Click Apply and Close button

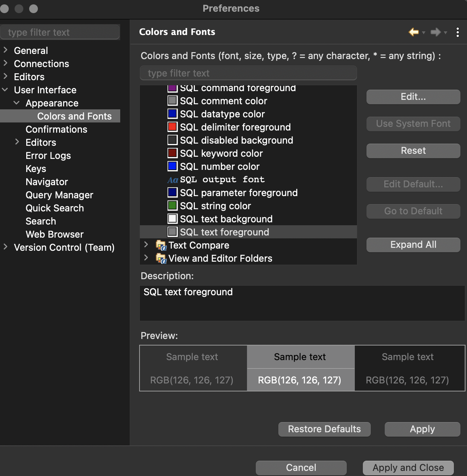(x=408, y=468)
